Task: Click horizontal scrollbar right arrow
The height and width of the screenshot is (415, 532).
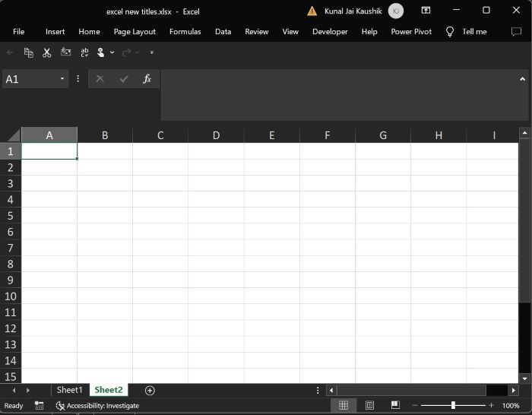Action: point(513,390)
